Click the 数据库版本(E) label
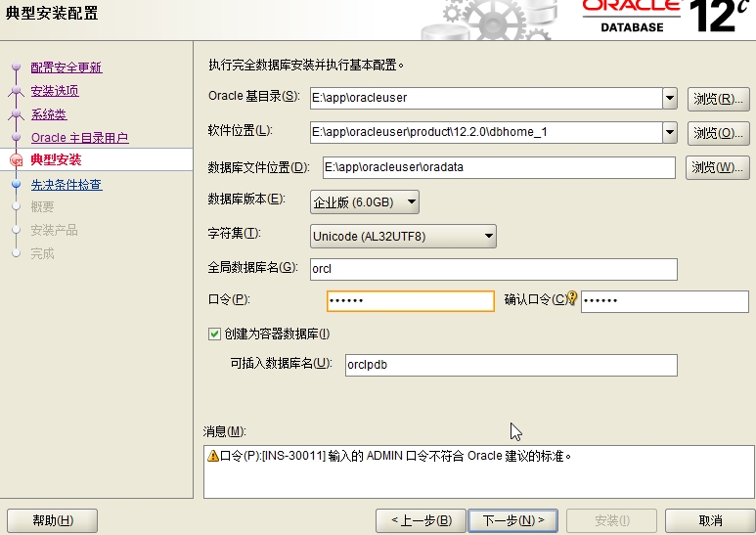756x535 pixels. point(246,199)
